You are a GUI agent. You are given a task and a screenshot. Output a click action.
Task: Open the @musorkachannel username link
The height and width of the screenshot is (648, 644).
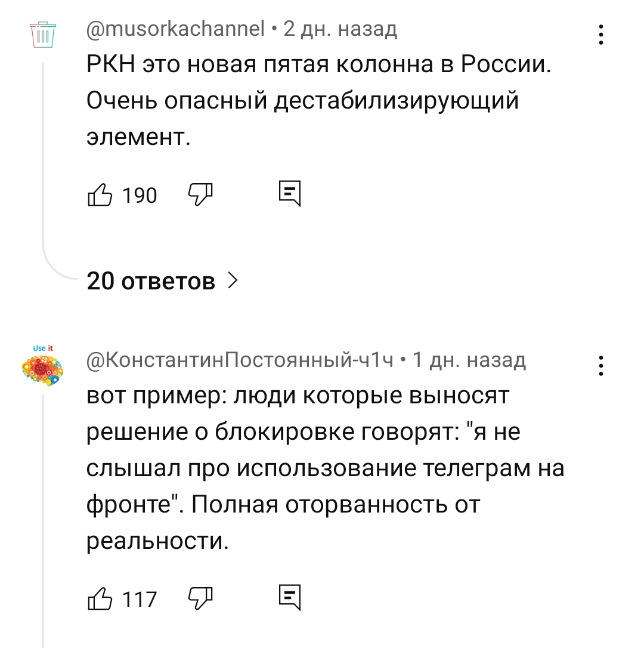[x=175, y=29]
